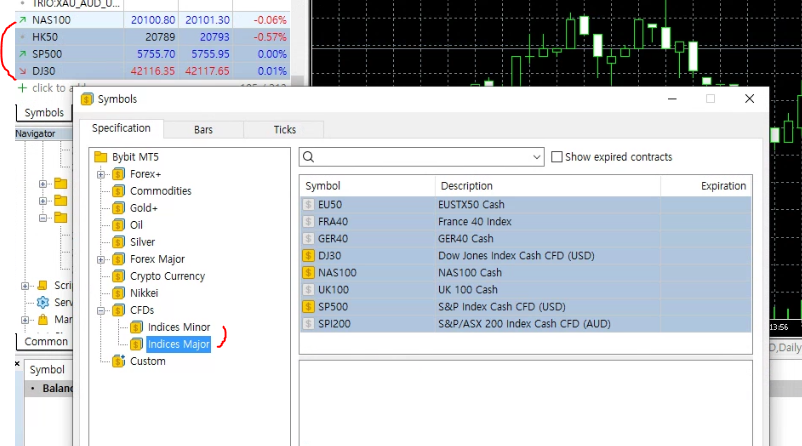Sort by the Expiration column header
The height and width of the screenshot is (446, 802).
point(706,186)
